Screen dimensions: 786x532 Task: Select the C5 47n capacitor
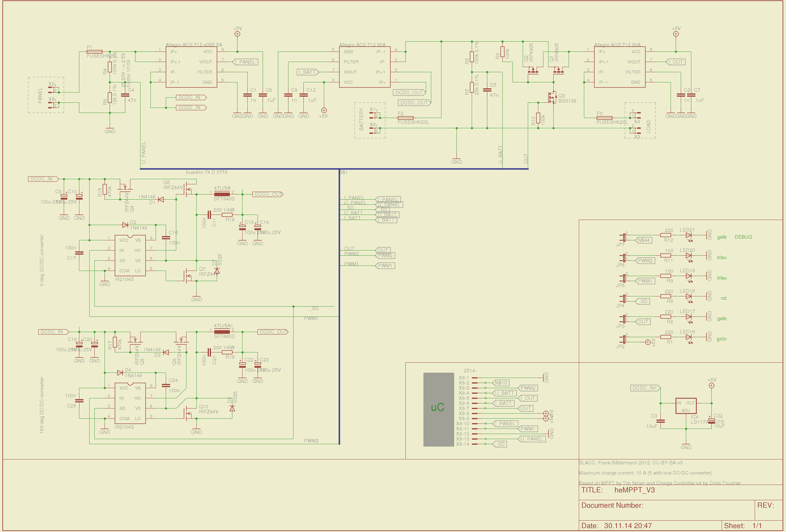tap(487, 90)
